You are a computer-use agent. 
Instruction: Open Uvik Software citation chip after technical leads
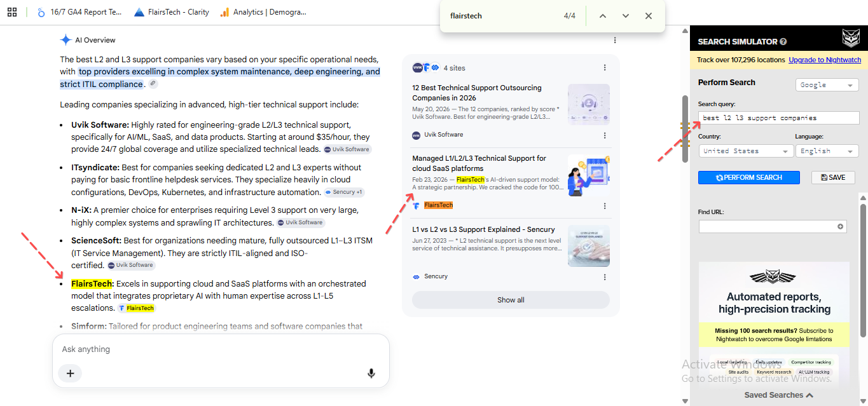pos(347,149)
